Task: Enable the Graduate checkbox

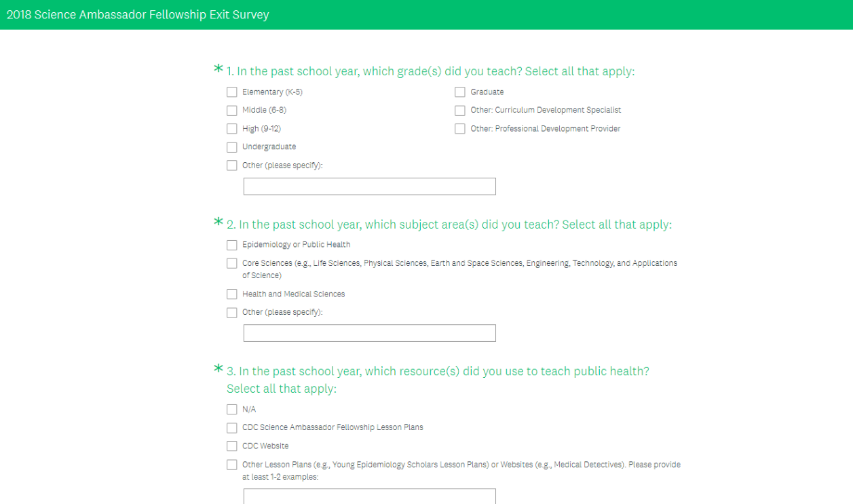Action: [460, 92]
